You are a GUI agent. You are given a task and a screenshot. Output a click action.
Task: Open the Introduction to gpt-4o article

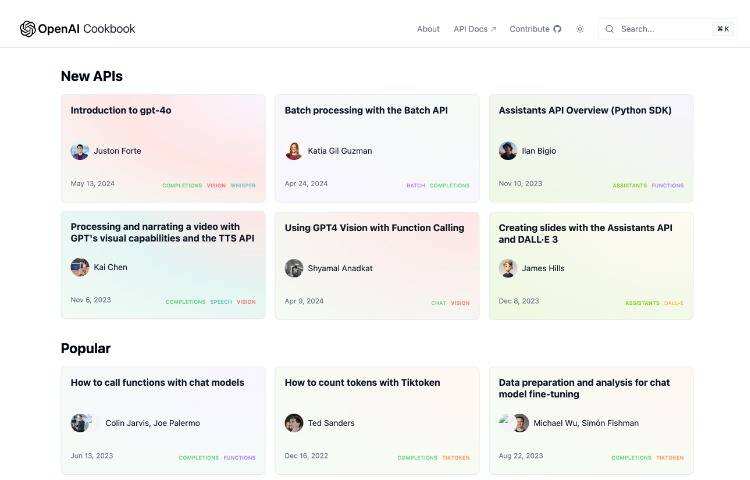tap(121, 111)
